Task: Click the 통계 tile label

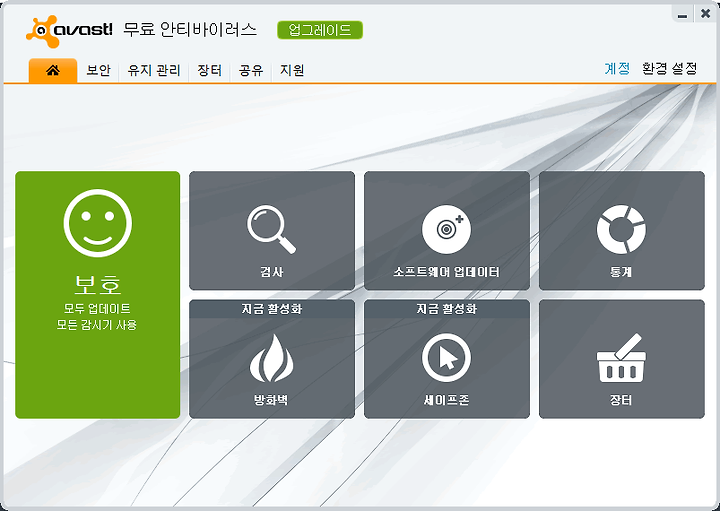Action: (x=621, y=272)
